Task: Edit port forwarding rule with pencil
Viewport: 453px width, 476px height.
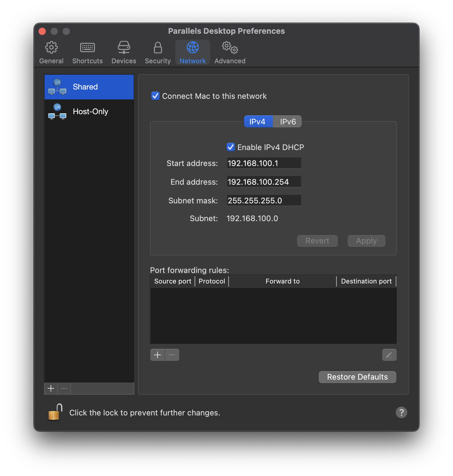Action: [x=389, y=355]
